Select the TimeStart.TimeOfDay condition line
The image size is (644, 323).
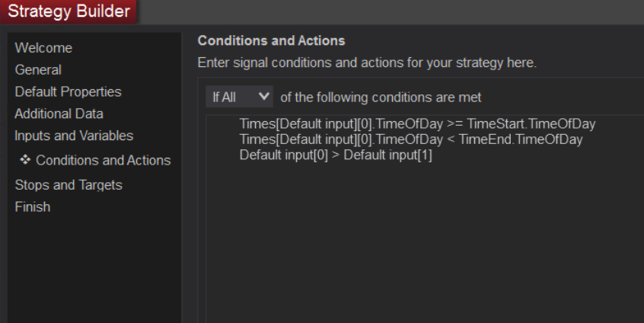pyautogui.click(x=417, y=125)
